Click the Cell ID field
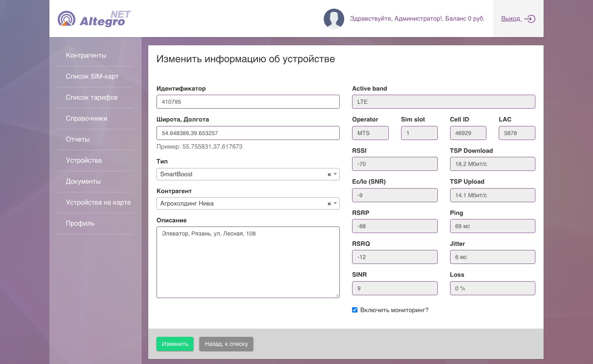Viewport: 593px width, 364px height. pos(468,133)
